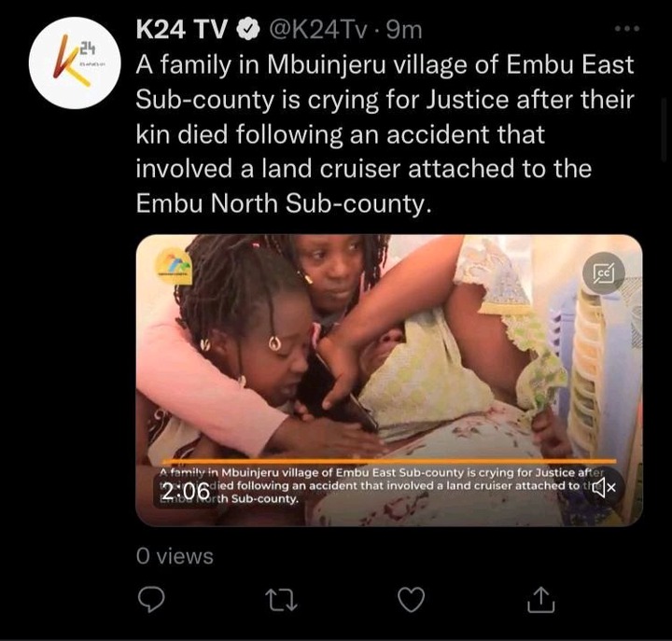Screen dimensions: 672x641
Task: Unmute the video with the speaker icon
Action: pos(604,487)
